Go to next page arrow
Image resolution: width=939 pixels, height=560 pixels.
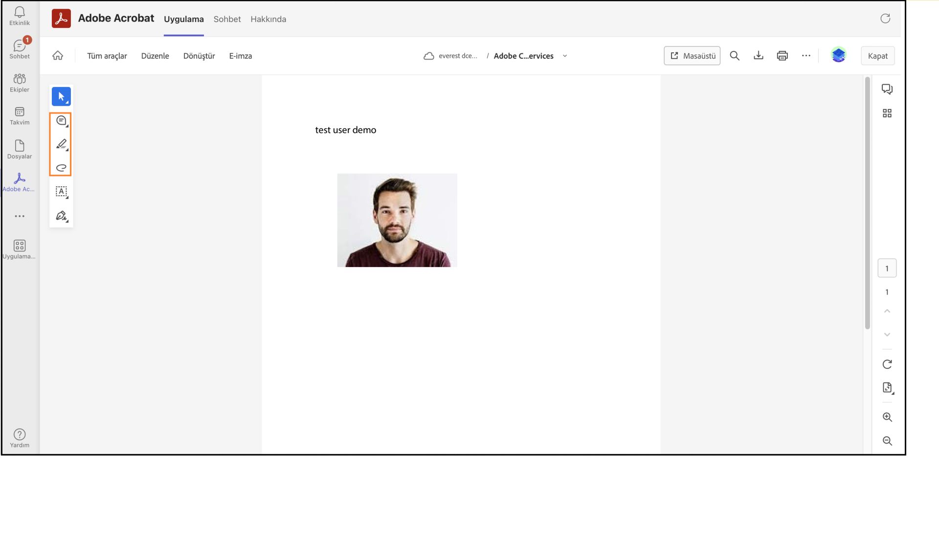pos(887,335)
